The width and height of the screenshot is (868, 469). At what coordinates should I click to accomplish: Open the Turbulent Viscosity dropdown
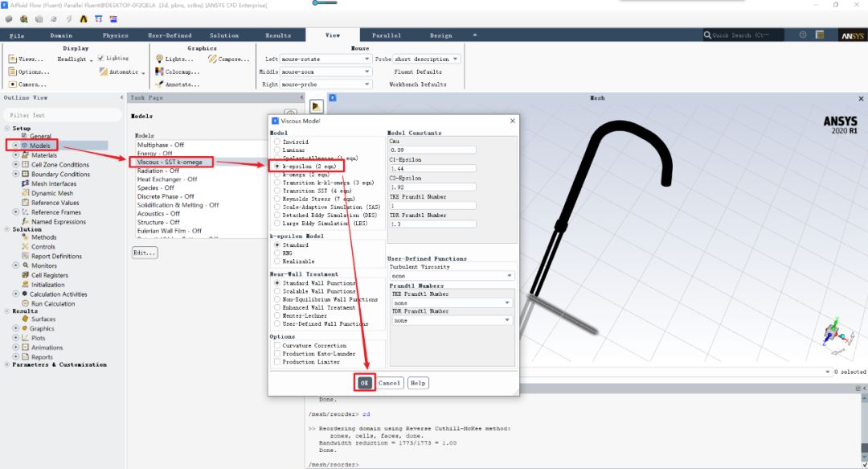pyautogui.click(x=452, y=275)
